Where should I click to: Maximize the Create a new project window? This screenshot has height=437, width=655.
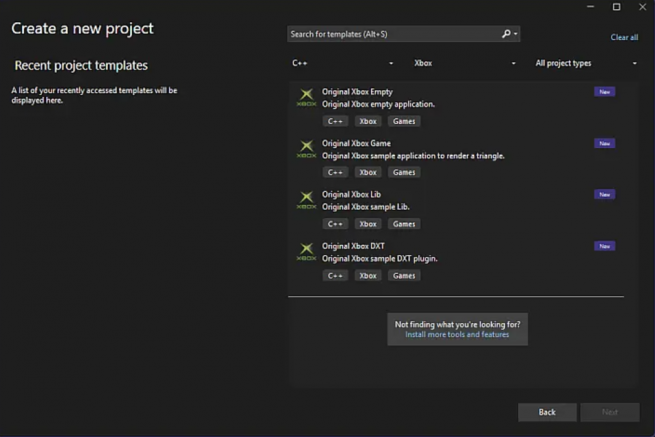point(616,7)
